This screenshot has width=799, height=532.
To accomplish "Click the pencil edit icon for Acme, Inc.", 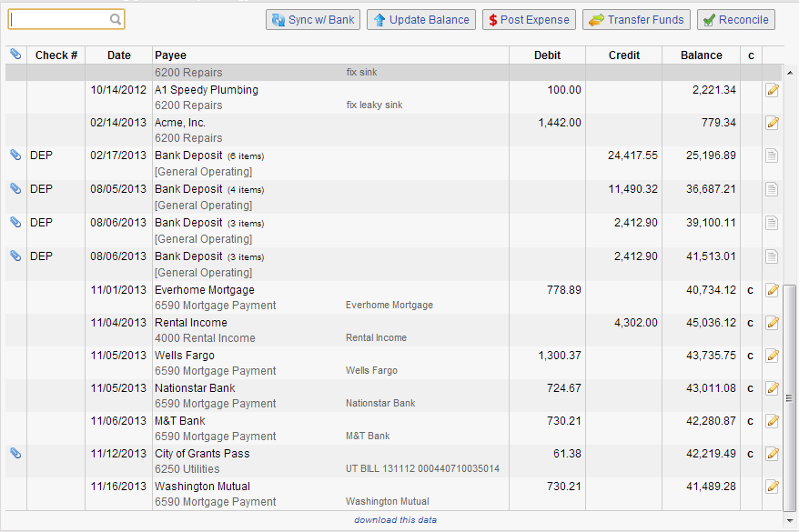I will click(x=773, y=123).
